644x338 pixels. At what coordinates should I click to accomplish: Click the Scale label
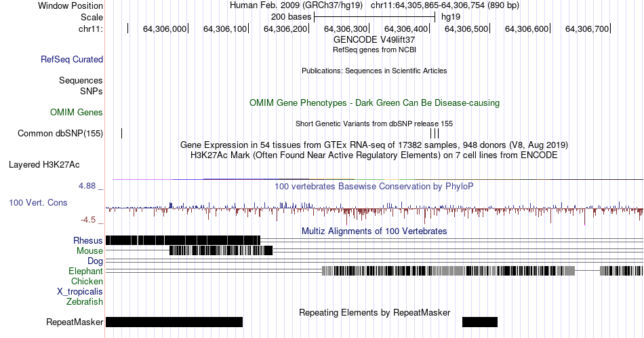[92, 17]
